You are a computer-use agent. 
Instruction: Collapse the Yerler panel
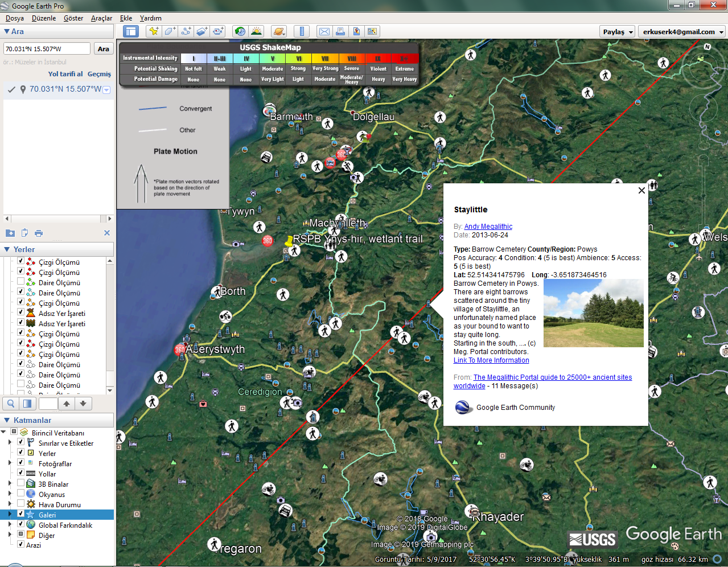[7, 249]
